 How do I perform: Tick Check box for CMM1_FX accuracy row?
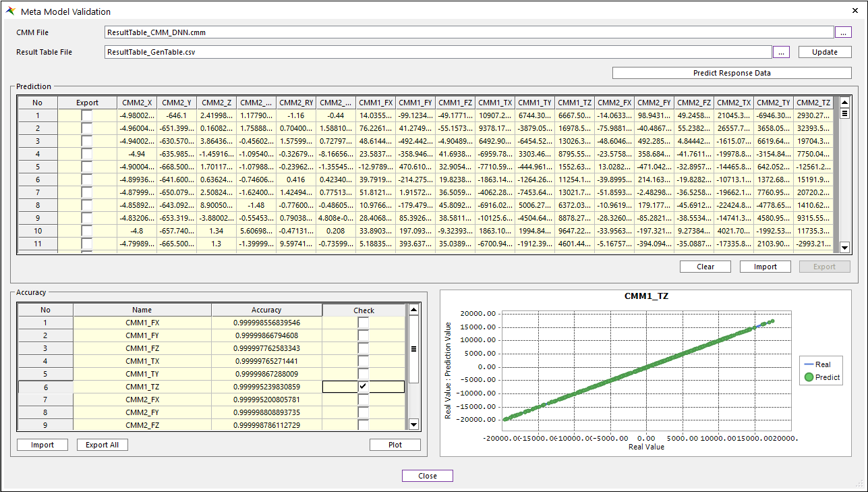pyautogui.click(x=364, y=323)
